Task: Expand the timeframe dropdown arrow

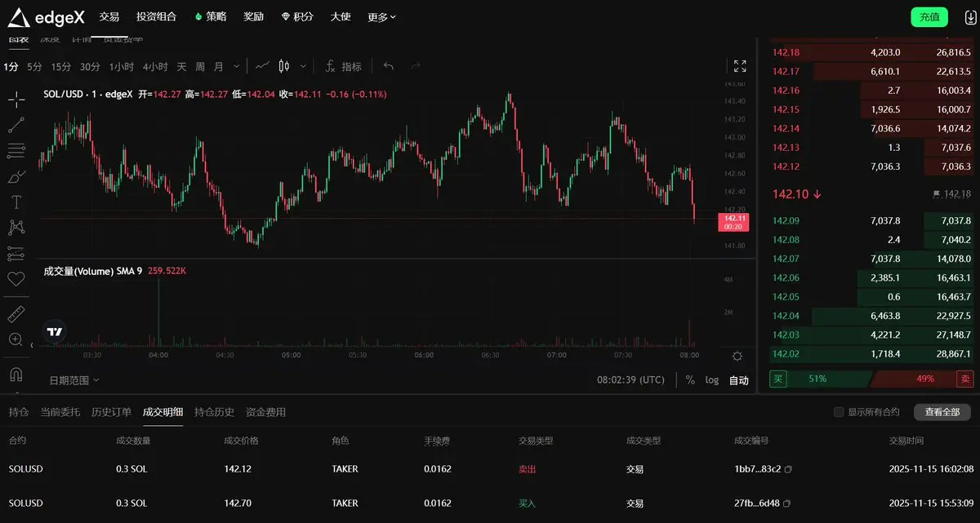Action: (237, 66)
